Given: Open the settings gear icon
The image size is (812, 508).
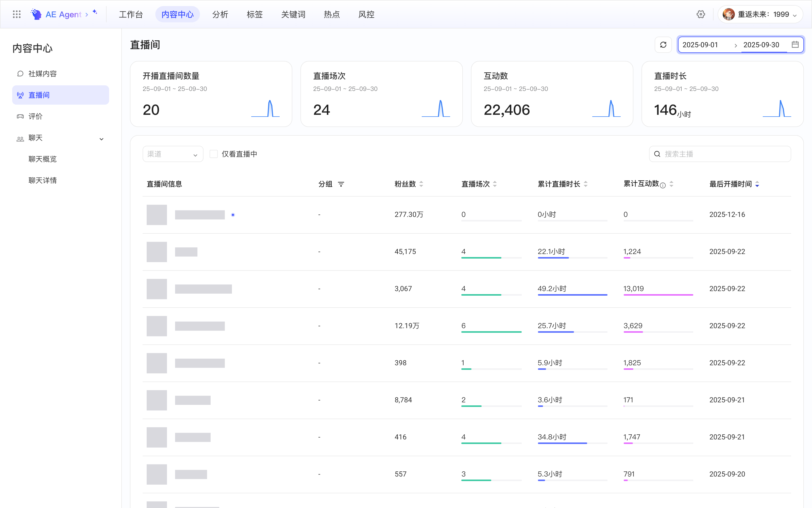Looking at the screenshot, I should [701, 14].
